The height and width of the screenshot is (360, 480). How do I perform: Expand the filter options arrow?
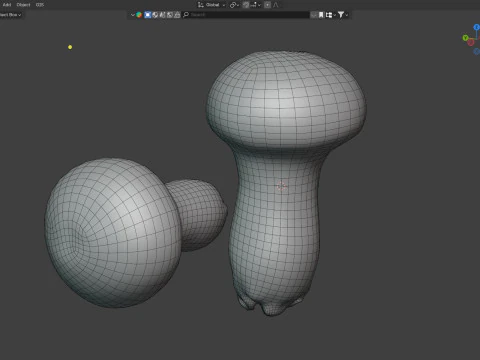tap(347, 15)
